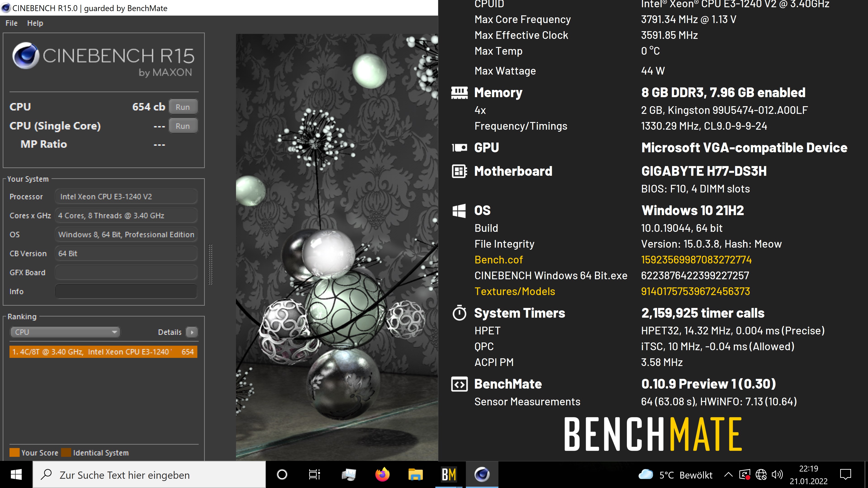
Task: Click the Your Score orange legend swatch
Action: tap(14, 452)
